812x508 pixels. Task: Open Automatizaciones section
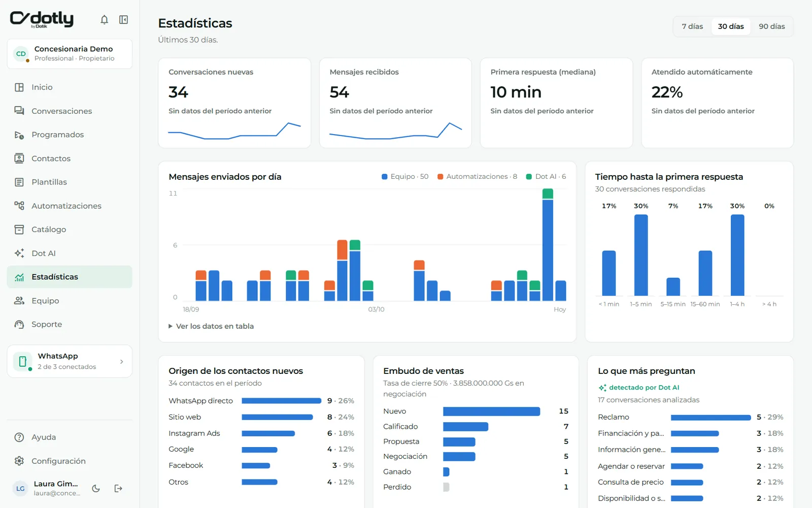click(x=70, y=206)
